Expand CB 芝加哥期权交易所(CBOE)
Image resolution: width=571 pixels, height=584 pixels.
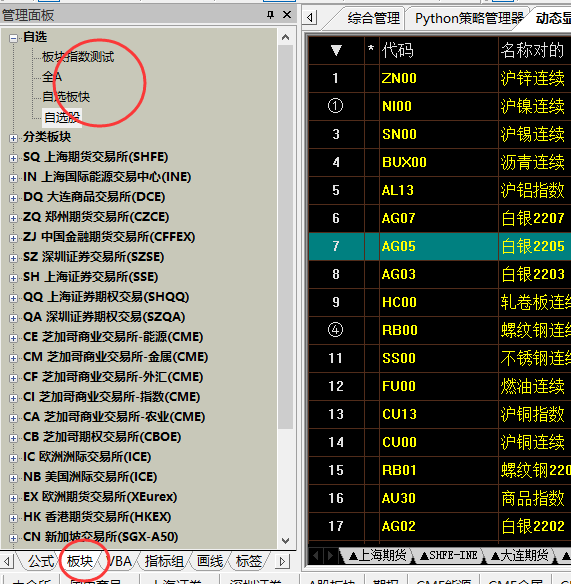(x=13, y=438)
